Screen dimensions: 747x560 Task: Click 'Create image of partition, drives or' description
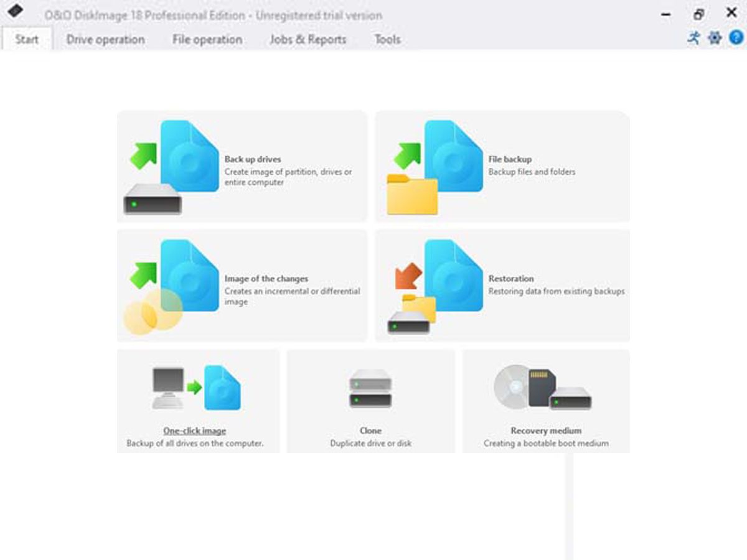288,172
